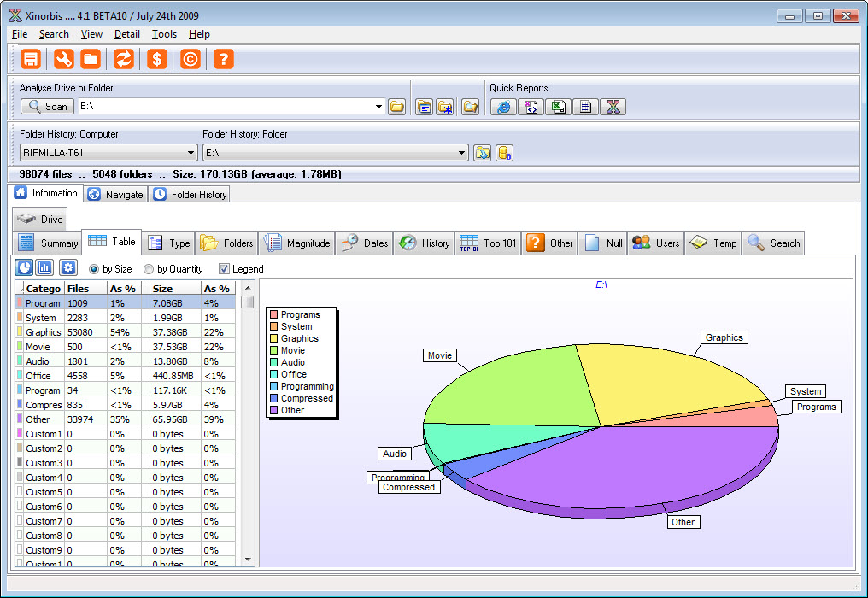This screenshot has width=868, height=598.
Task: Click the chart options gear icon
Action: click(67, 267)
